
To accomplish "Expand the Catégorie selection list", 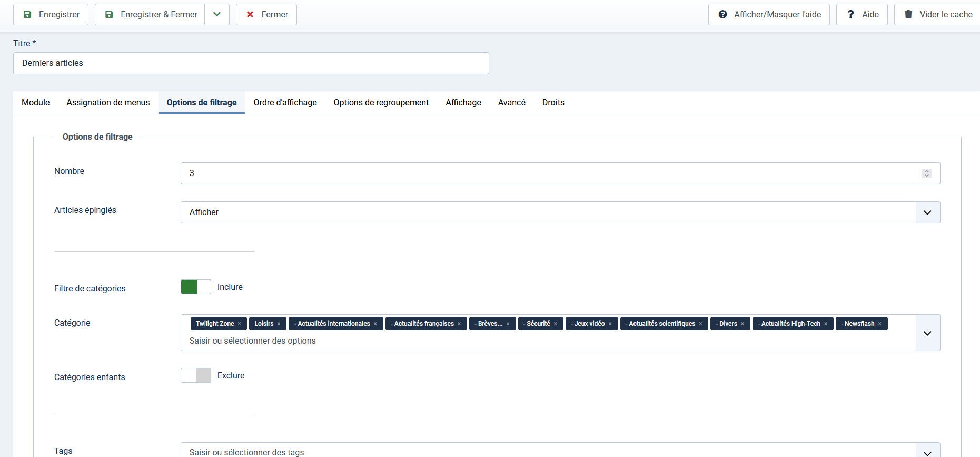I will coord(927,333).
